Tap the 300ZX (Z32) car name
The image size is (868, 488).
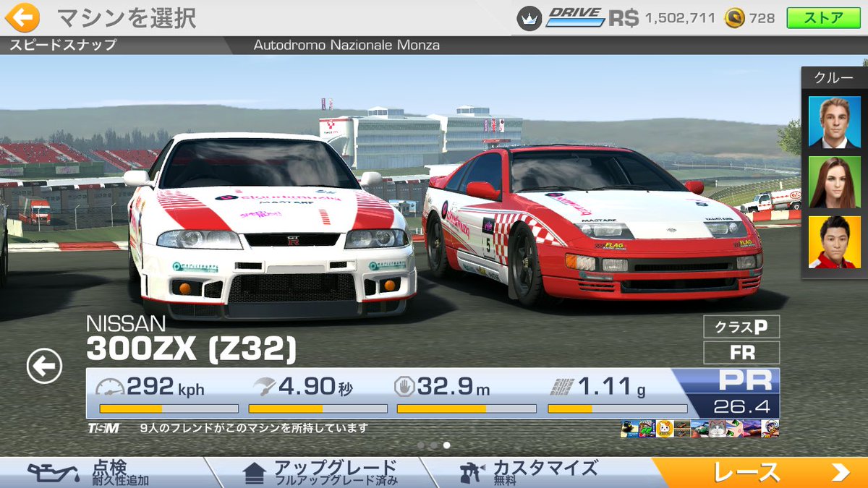coord(192,350)
